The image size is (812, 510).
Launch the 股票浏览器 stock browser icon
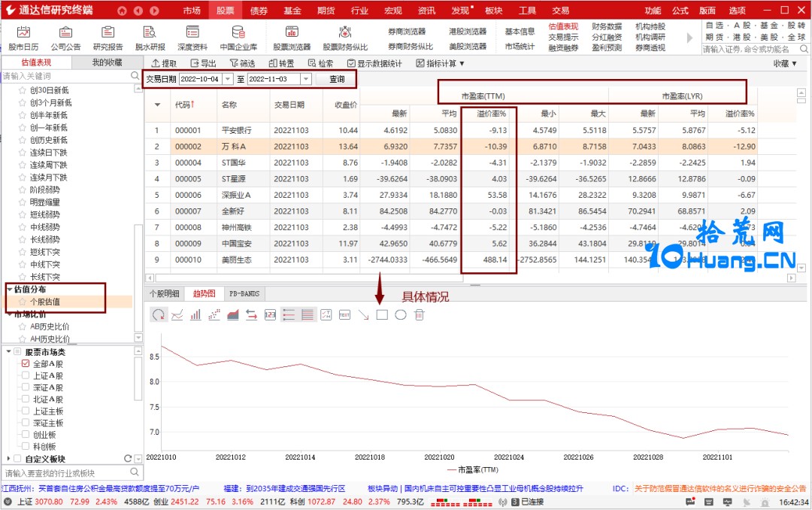pos(292,32)
